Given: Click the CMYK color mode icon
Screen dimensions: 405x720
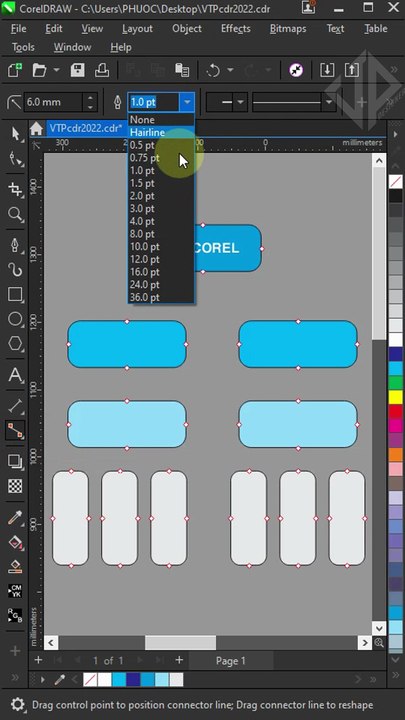Looking at the screenshot, I should (x=15, y=591).
